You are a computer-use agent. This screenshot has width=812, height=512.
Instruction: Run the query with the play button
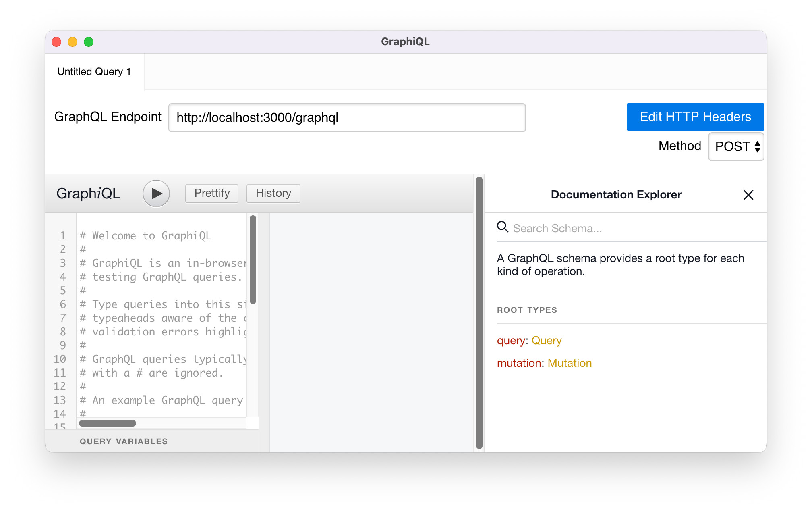coord(156,194)
